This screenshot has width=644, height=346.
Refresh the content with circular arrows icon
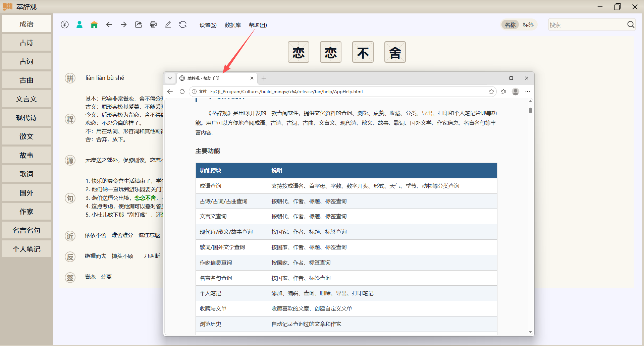point(183,24)
